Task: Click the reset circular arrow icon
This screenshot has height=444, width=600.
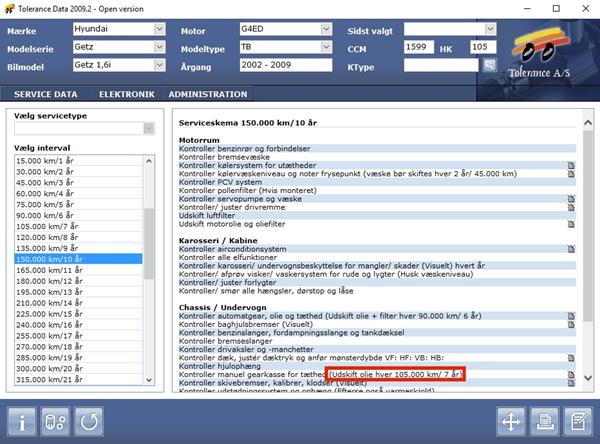Action: tap(92, 420)
